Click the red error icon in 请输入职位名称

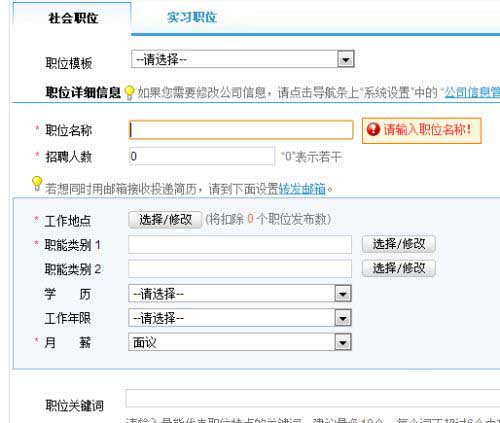(373, 129)
